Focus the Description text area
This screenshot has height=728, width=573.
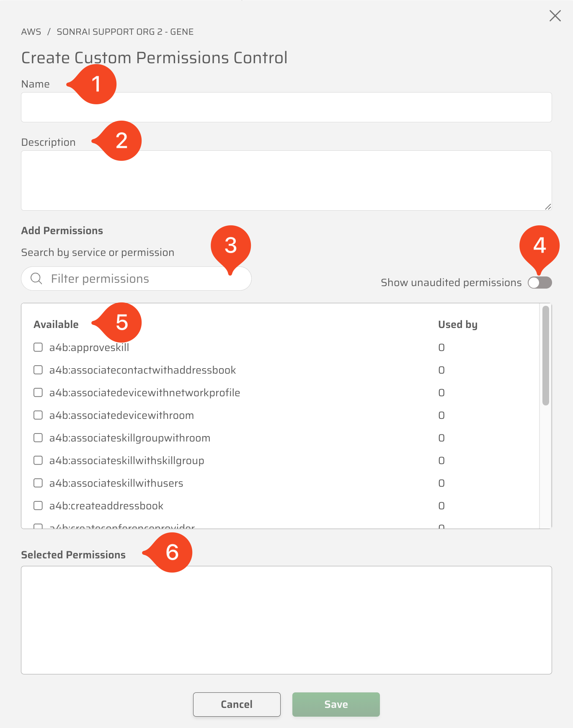tap(286, 180)
